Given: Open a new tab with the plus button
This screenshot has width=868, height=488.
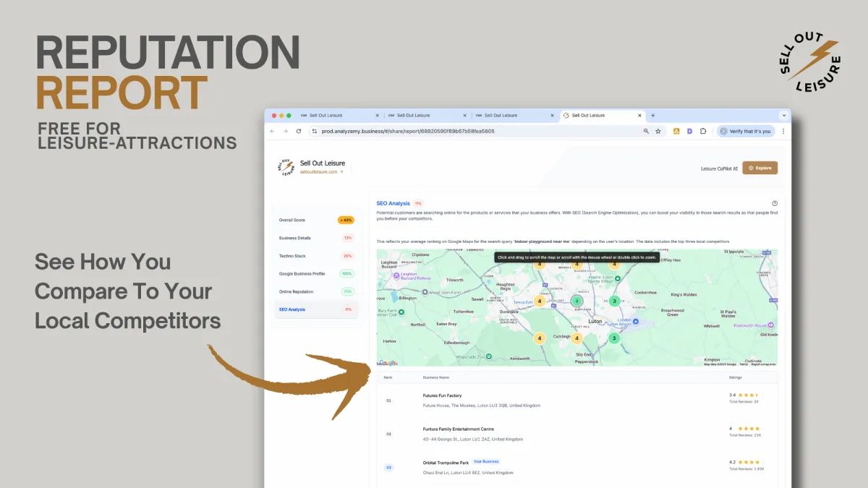Looking at the screenshot, I should tap(652, 115).
